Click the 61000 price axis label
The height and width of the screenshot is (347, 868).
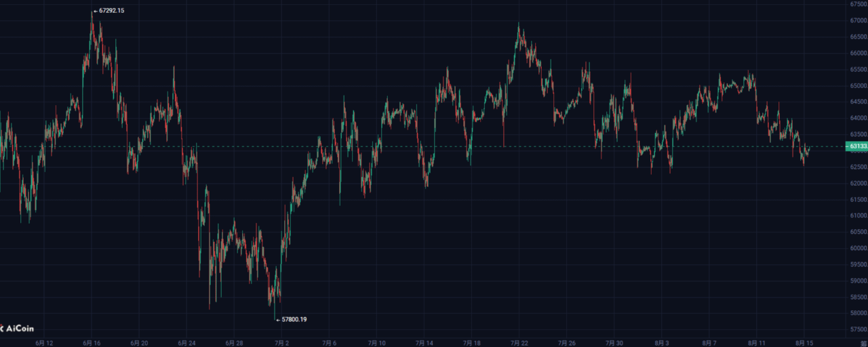tap(859, 216)
